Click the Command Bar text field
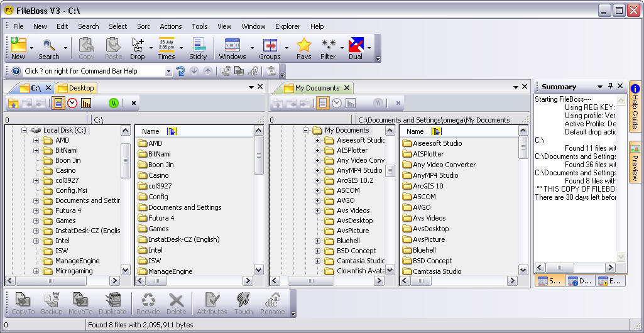 coord(94,71)
